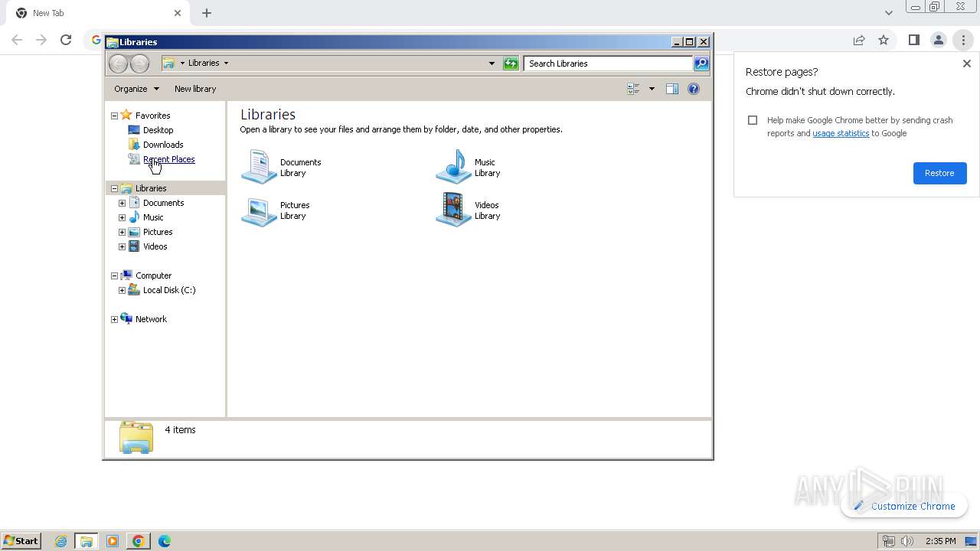Select Downloads in Favorites
980x551 pixels.
[x=163, y=145]
